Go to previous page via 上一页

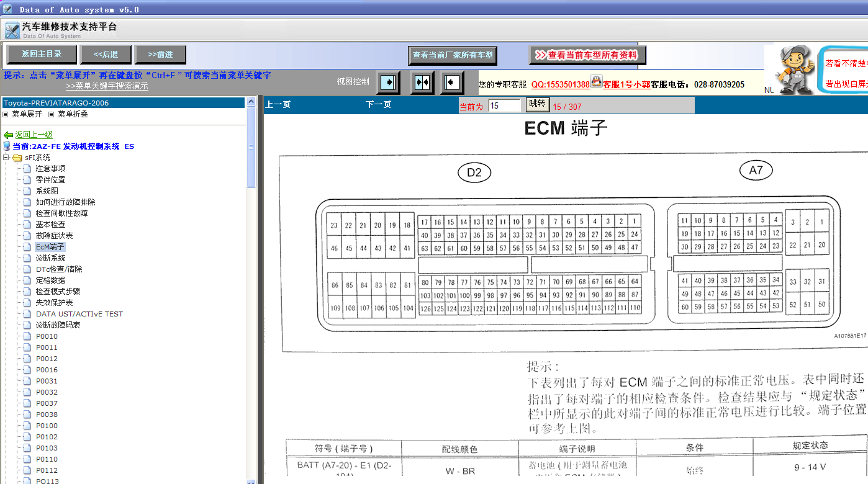(278, 105)
